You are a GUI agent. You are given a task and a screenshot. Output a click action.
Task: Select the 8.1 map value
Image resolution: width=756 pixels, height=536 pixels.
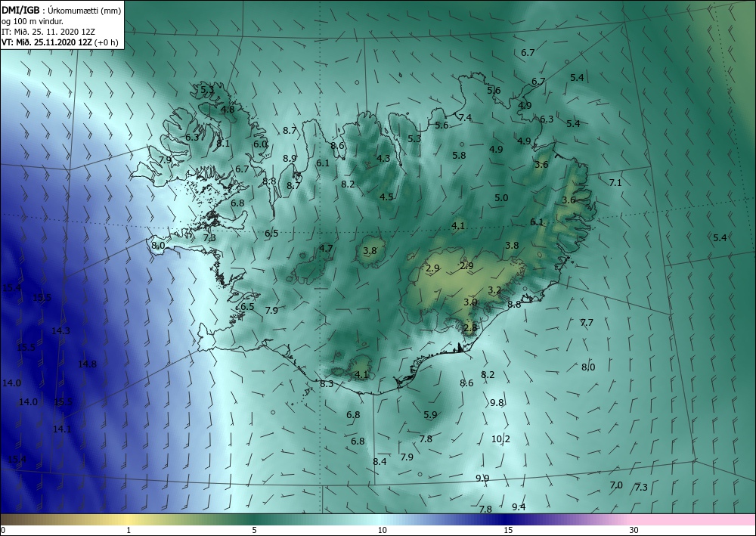coord(223,143)
